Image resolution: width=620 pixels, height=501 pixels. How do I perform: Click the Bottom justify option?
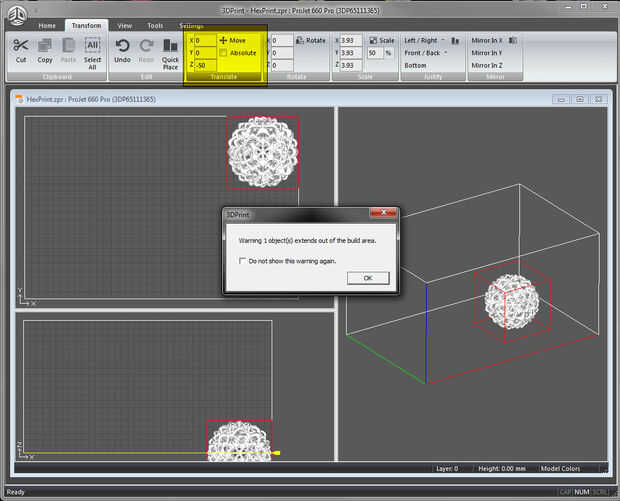click(416, 65)
